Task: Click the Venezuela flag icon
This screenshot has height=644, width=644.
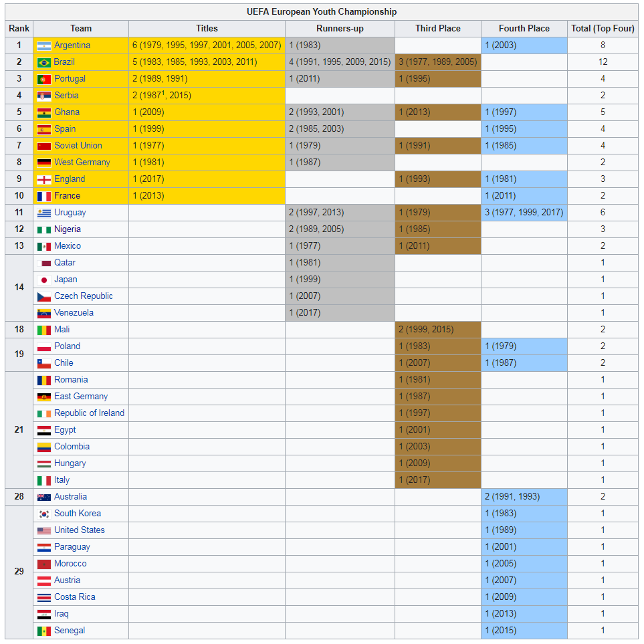Action: (44, 314)
